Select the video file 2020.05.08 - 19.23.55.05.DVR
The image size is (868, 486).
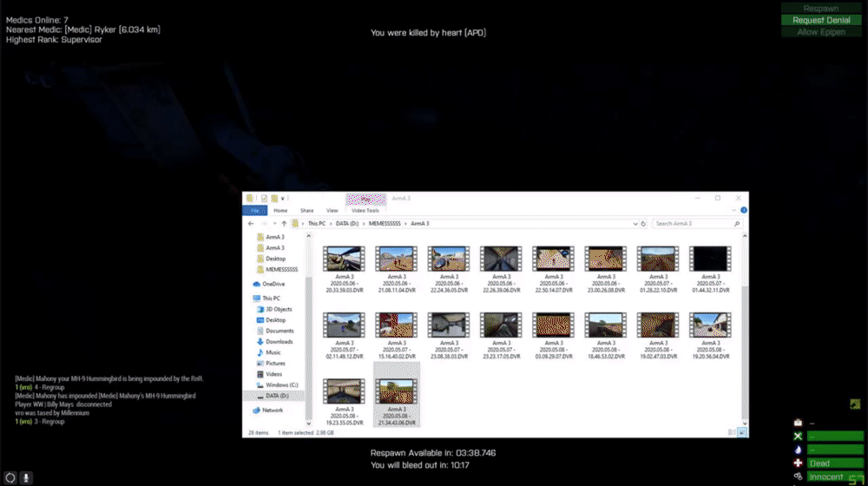344,403
